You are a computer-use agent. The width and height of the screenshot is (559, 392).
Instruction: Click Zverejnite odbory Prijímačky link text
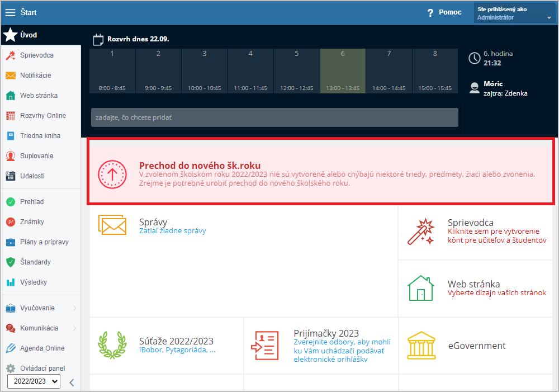click(342, 351)
